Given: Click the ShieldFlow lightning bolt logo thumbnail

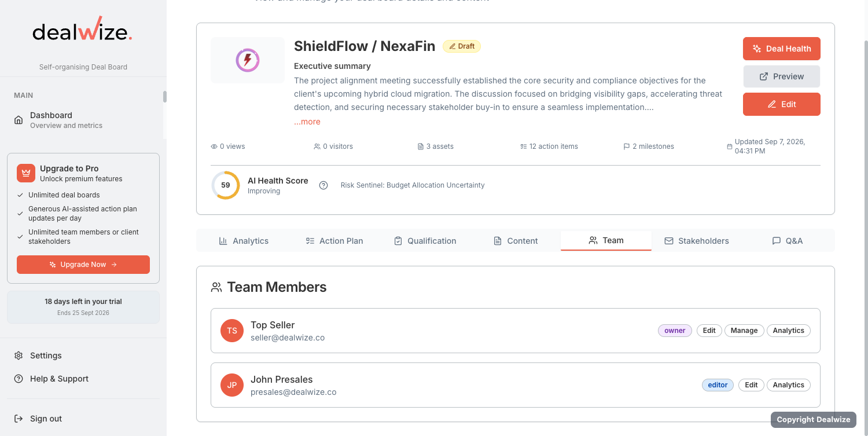Looking at the screenshot, I should 248,60.
